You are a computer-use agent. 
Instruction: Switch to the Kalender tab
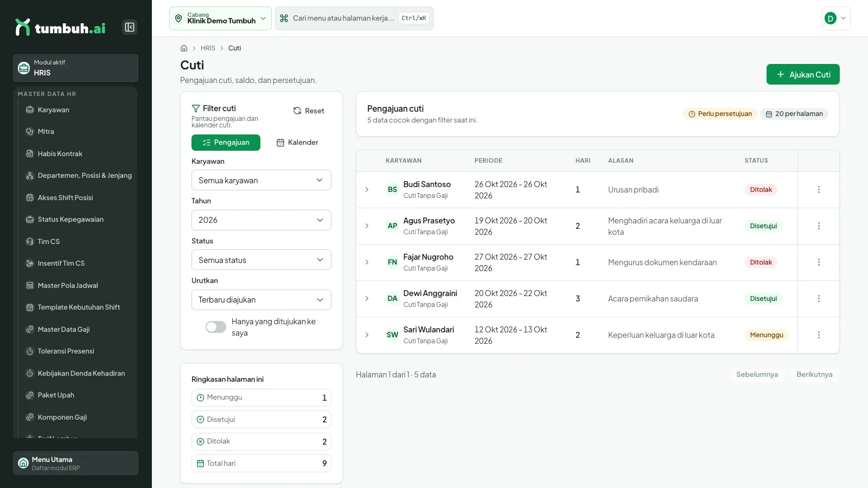(x=297, y=143)
